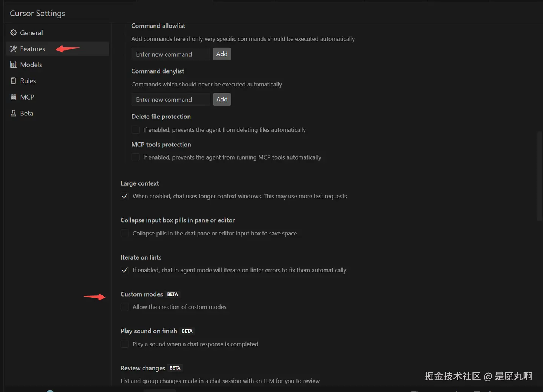Enable Delete file protection checkbox
Image resolution: width=543 pixels, height=392 pixels.
pos(135,130)
